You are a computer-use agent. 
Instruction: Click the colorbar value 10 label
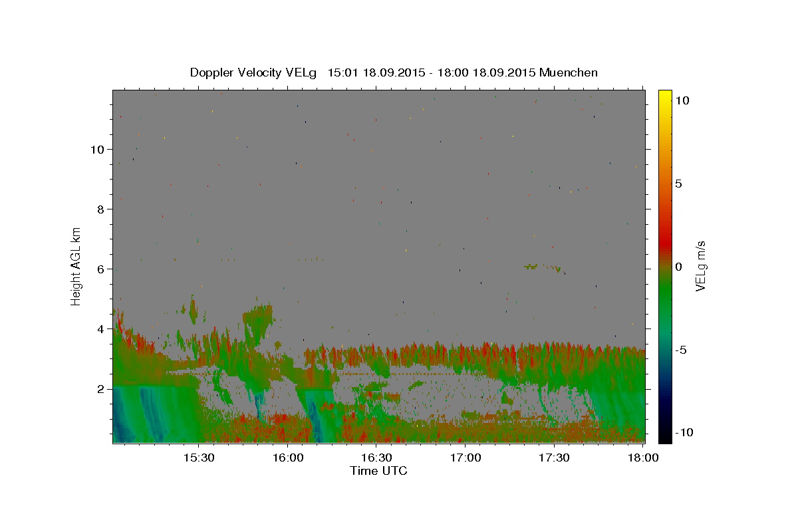[682, 100]
